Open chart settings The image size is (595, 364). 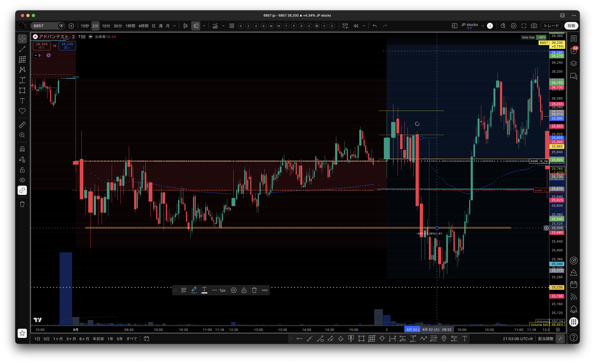514,26
